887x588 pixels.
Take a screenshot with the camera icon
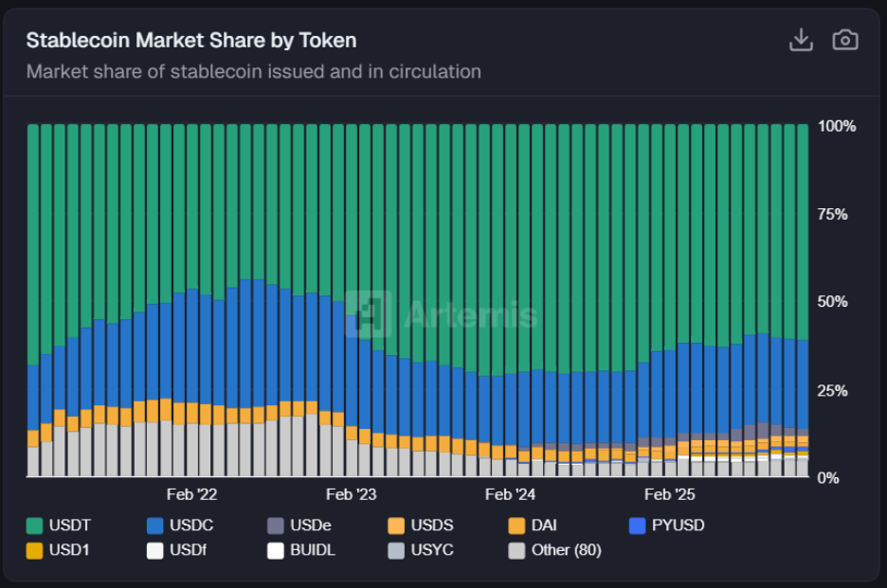844,40
